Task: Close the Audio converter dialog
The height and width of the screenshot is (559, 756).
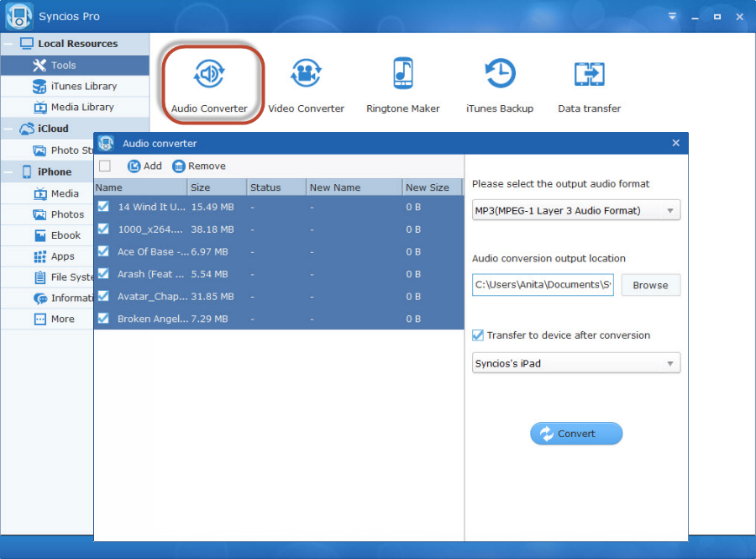Action: coord(676,143)
